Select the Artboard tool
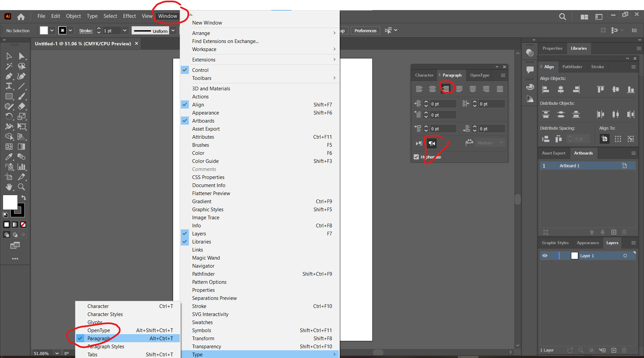The height and width of the screenshot is (358, 644). pyautogui.click(x=9, y=177)
